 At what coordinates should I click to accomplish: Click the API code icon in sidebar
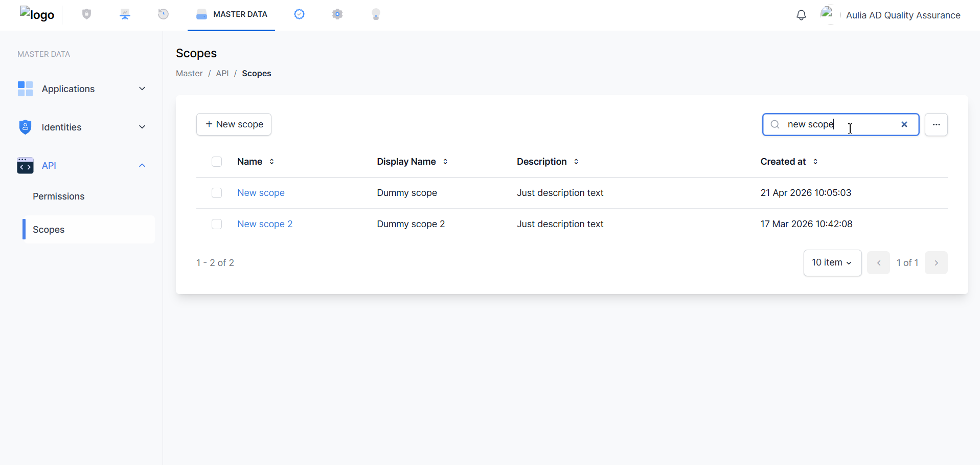25,165
